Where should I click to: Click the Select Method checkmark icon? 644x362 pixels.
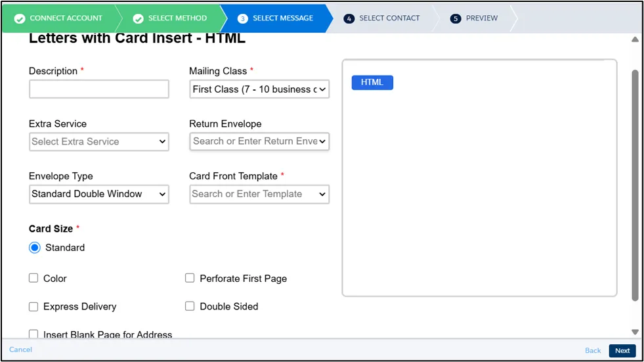tap(139, 18)
